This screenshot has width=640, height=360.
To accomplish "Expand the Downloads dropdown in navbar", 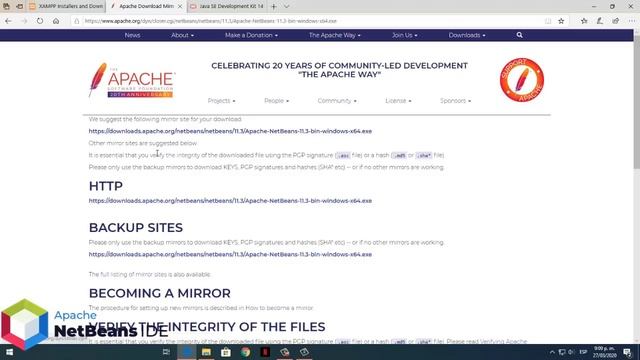I will [467, 35].
